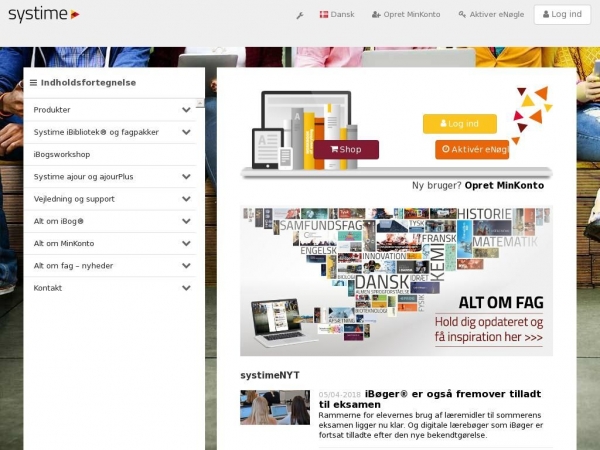Select Systime ajour og ajourPlus entry

click(x=110, y=177)
